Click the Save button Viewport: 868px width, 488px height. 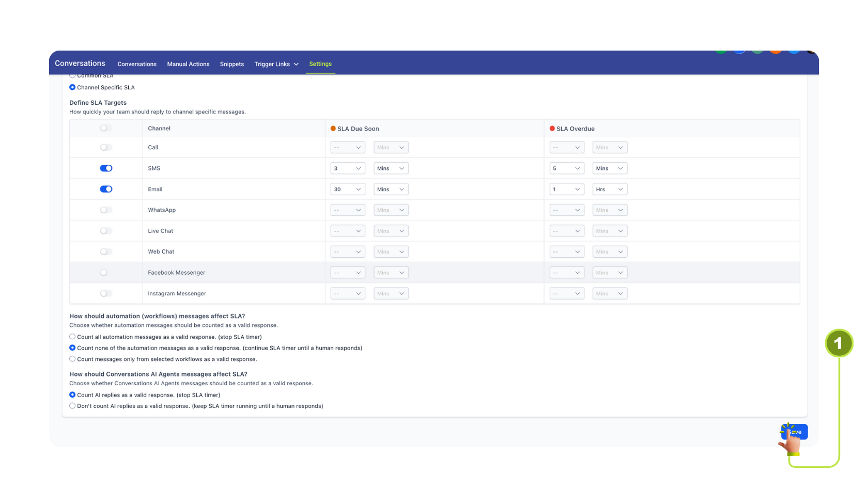click(794, 432)
